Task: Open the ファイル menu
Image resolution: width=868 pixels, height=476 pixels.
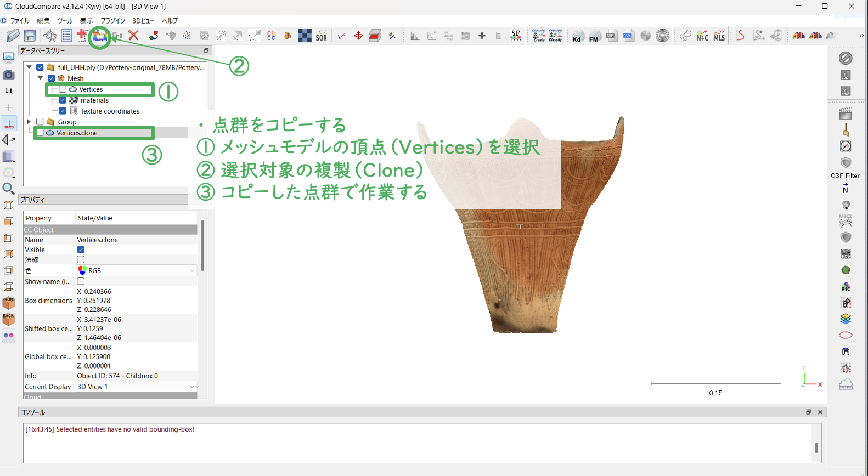Action: [20, 21]
